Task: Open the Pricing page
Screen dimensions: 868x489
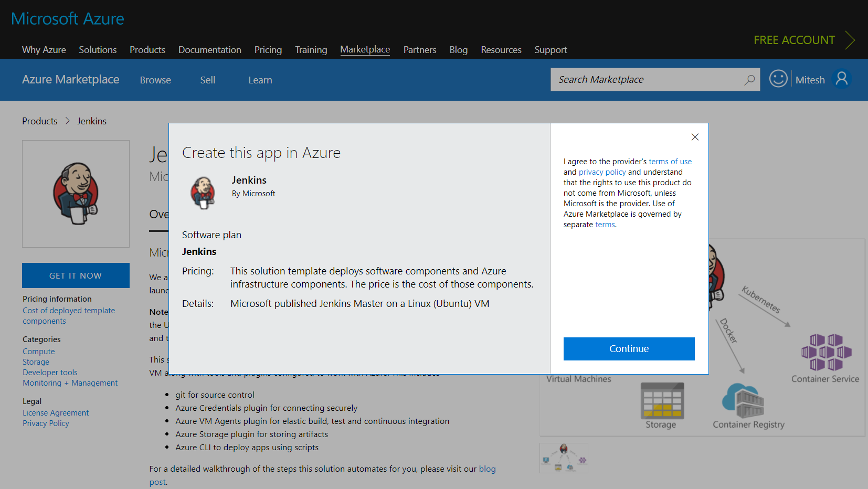Action: coord(268,50)
